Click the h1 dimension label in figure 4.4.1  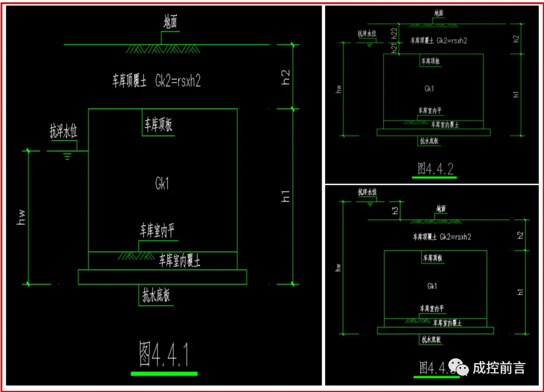click(285, 196)
